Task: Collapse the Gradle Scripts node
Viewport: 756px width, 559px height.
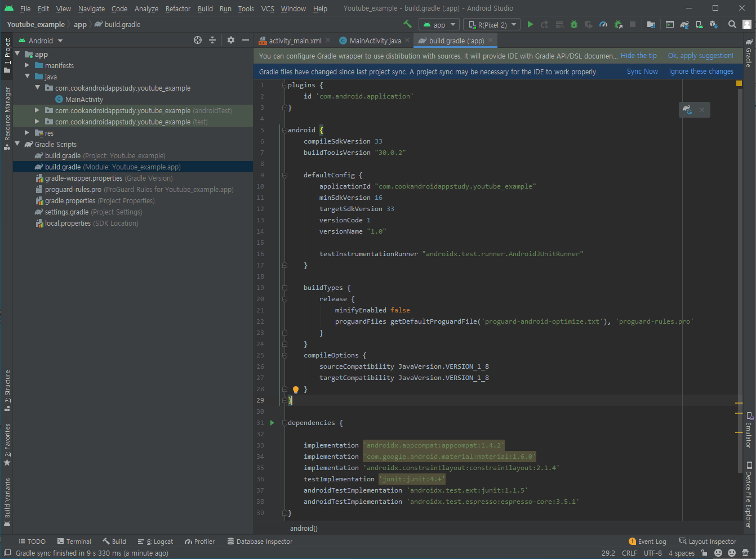Action: 17,144
